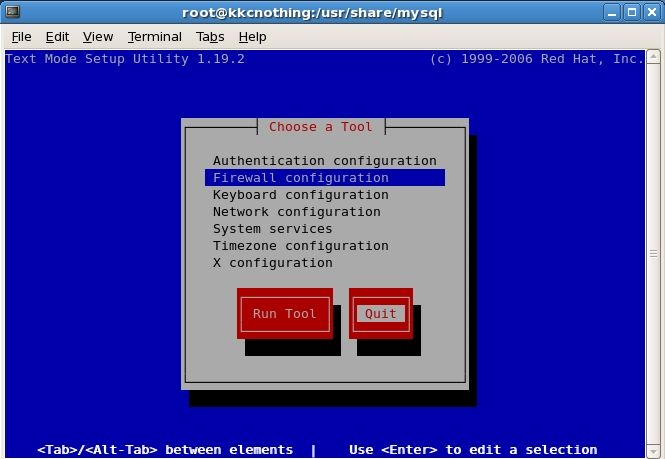Image resolution: width=665 pixels, height=459 pixels.
Task: Select System services entry
Action: click(x=325, y=229)
